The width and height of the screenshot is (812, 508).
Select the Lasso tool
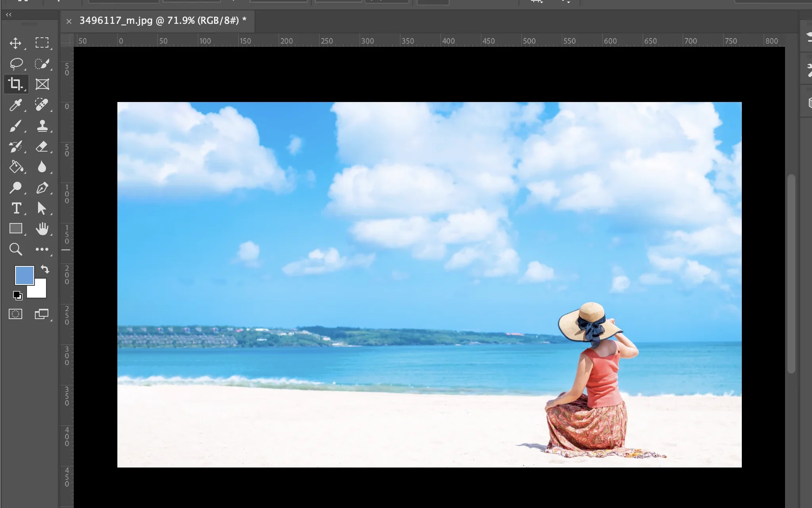[x=16, y=63]
